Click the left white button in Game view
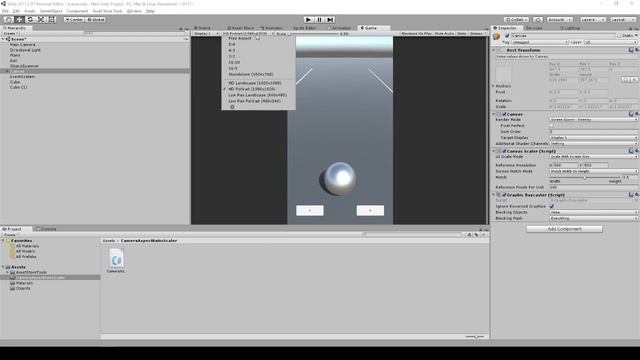This screenshot has width=640, height=360. point(310,211)
